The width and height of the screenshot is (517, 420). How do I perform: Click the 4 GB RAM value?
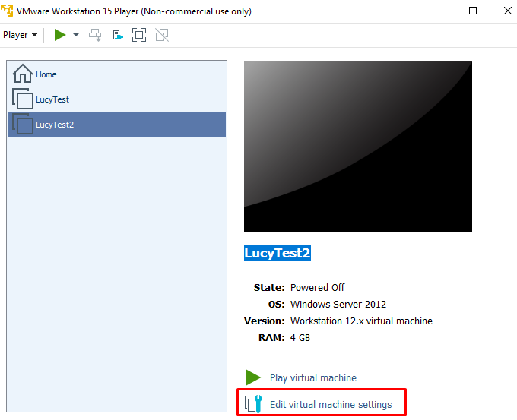tap(300, 338)
